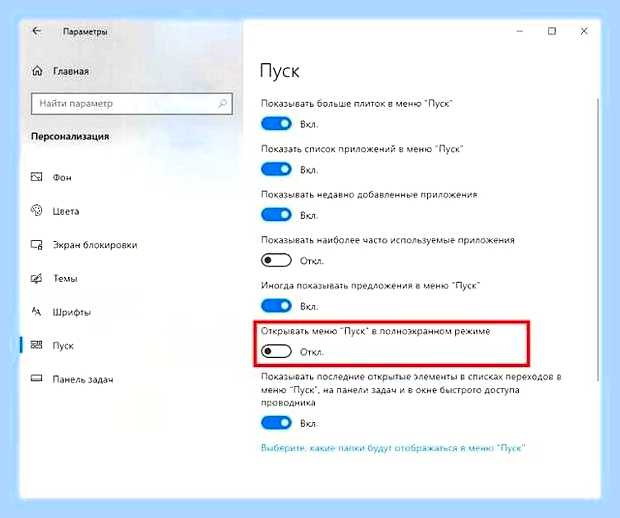
Task: Toggle show recently added apps
Action: click(x=276, y=215)
